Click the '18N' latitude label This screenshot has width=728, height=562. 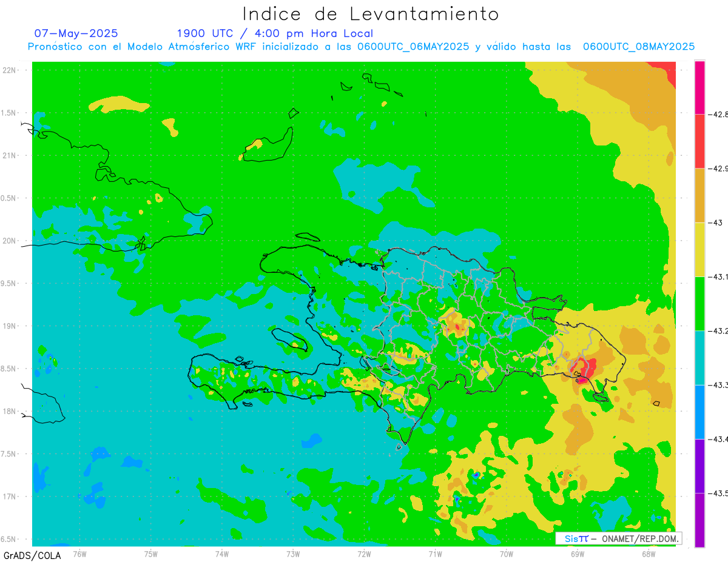tap(8, 411)
